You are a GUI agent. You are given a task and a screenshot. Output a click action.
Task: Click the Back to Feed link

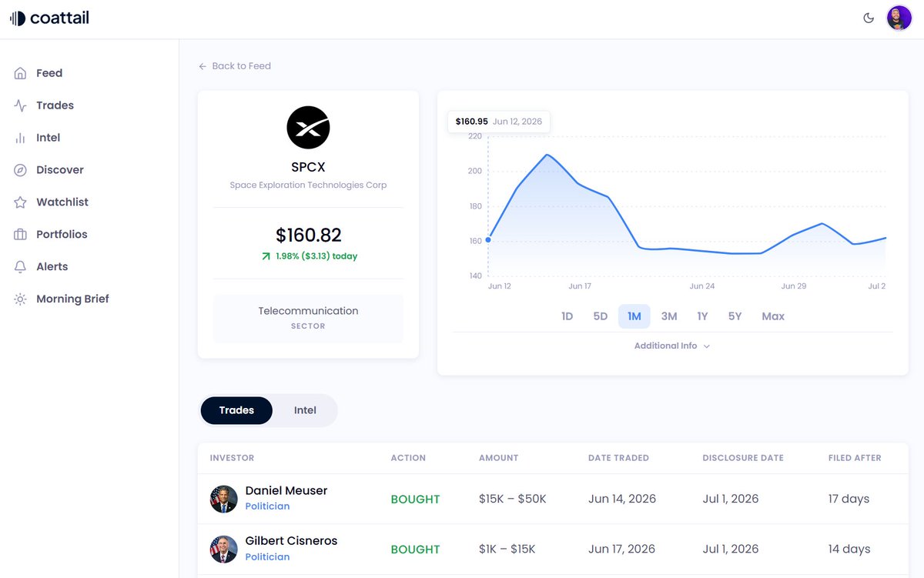click(235, 66)
